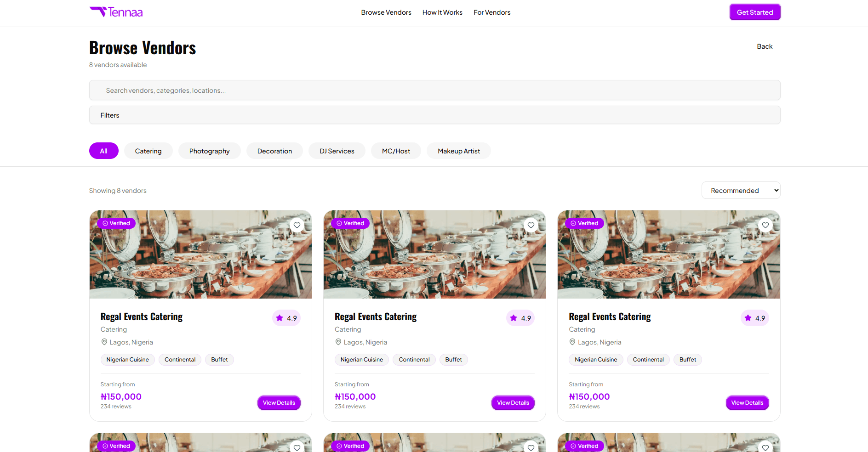The image size is (868, 452).
Task: Expand the Filters panel
Action: [x=435, y=115]
